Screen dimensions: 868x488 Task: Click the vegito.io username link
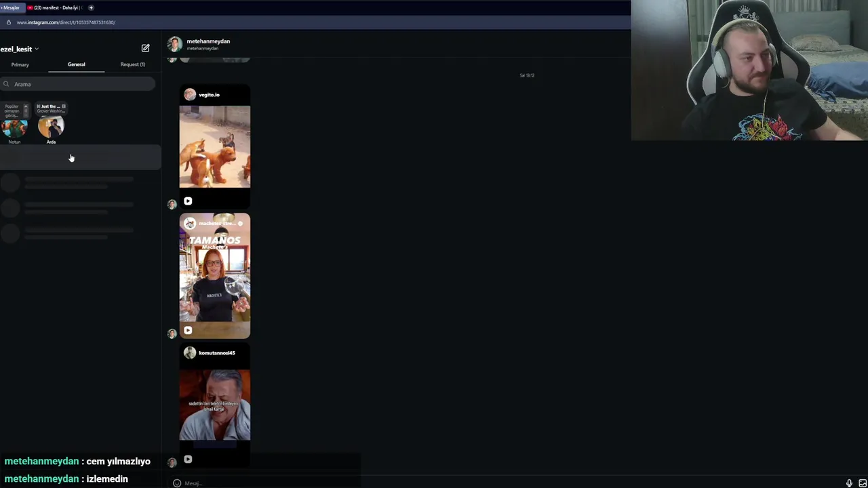(x=209, y=95)
